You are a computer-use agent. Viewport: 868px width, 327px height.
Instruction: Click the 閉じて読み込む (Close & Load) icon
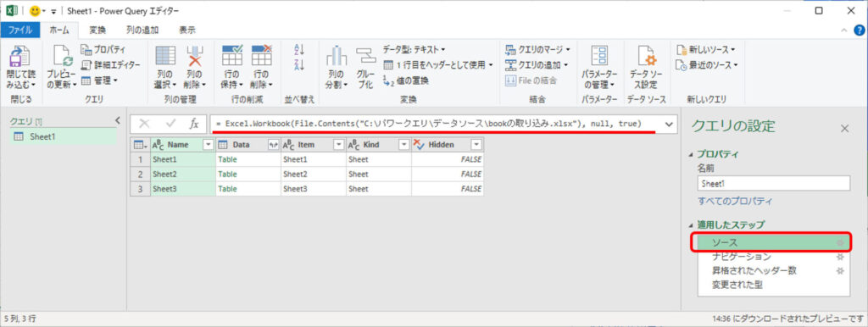[20, 57]
